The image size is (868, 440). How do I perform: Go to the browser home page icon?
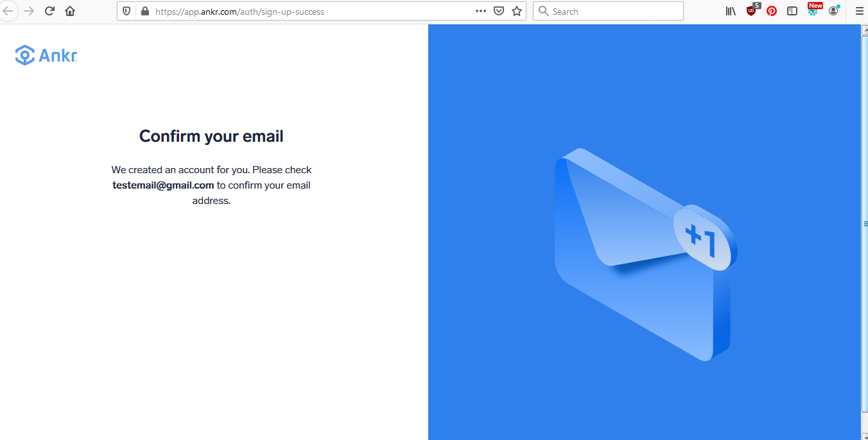(x=70, y=11)
